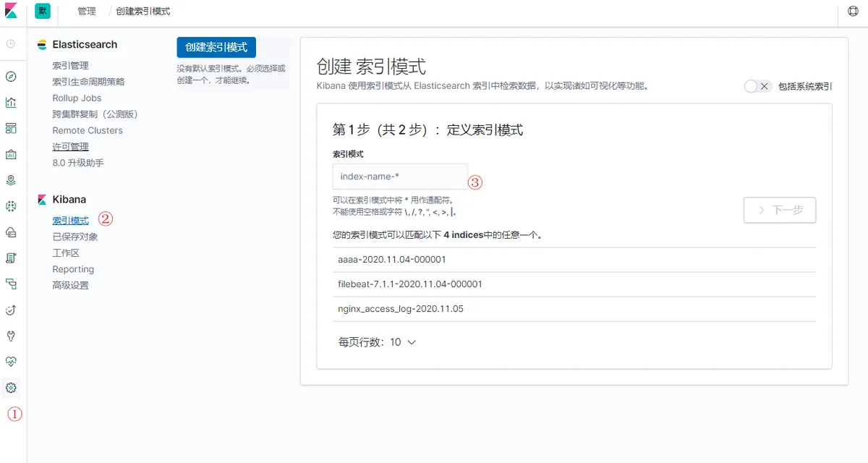
Task: Open Visualize chart icon in sidebar
Action: [x=11, y=102]
